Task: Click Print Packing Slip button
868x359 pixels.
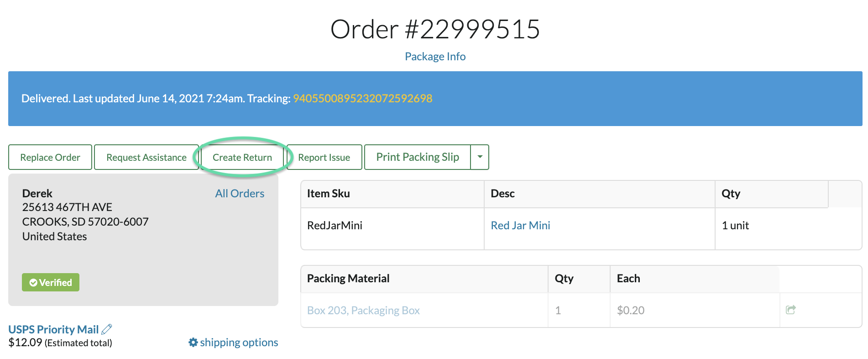Action: click(x=418, y=157)
